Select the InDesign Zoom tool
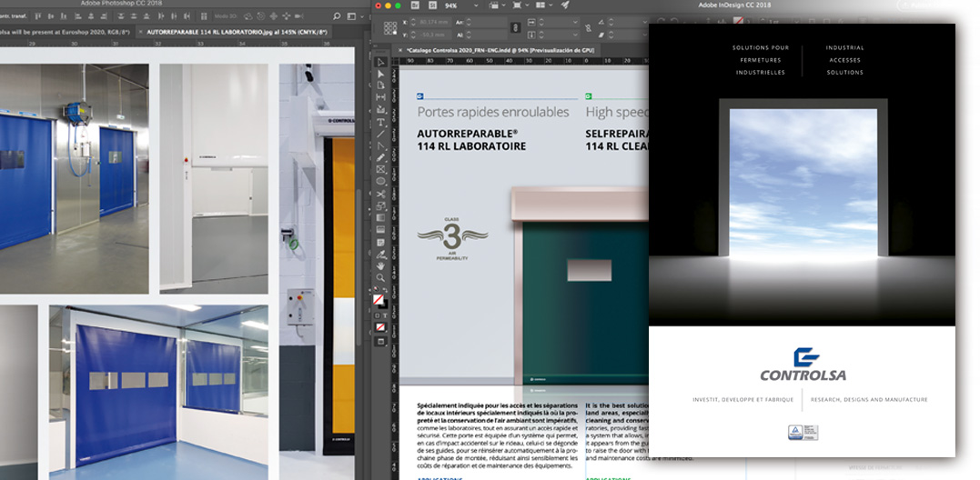This screenshot has width=980, height=480. pos(380,277)
